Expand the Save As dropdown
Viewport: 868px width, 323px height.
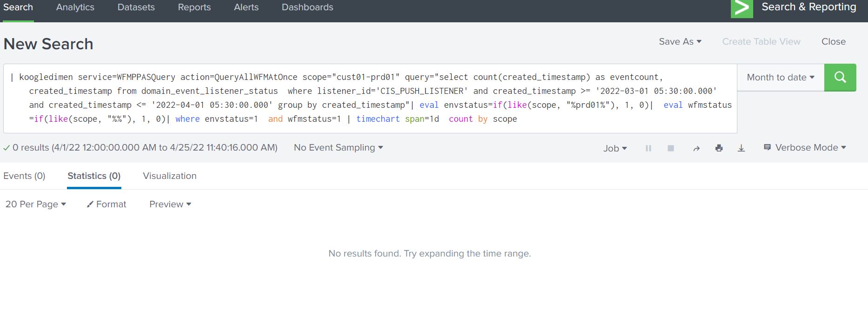(680, 42)
